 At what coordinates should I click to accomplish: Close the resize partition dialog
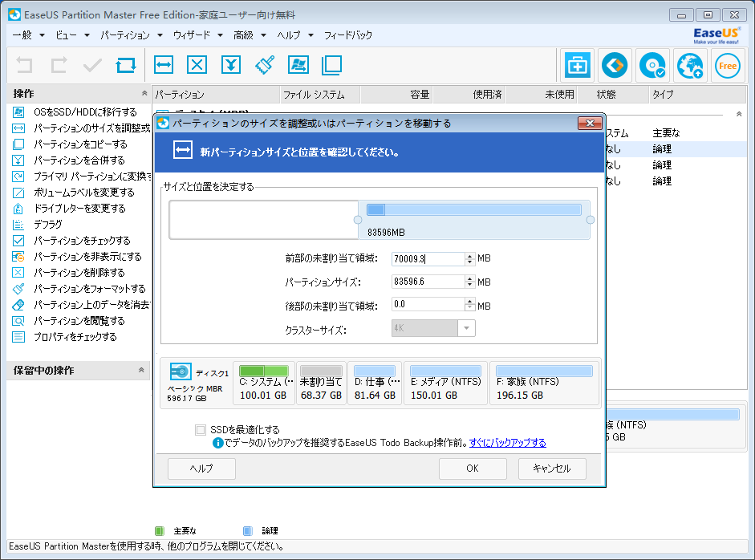click(x=590, y=124)
